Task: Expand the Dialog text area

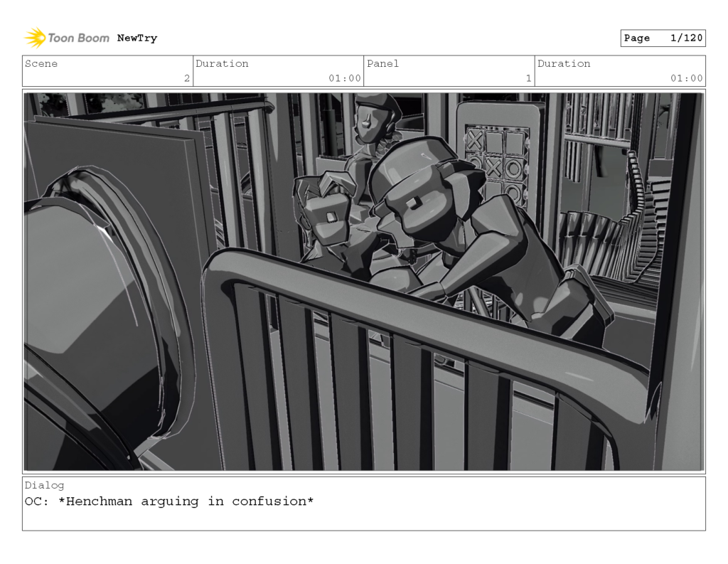Action: (x=364, y=505)
